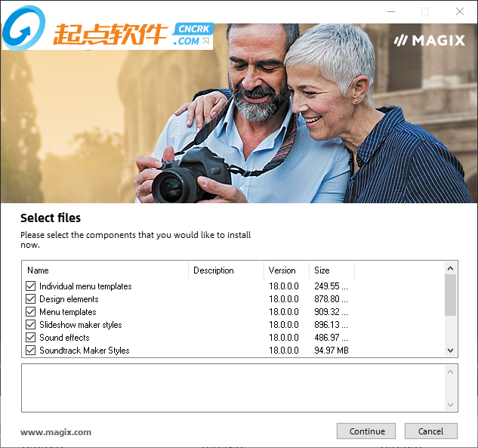
Task: Select the Menu templates row text
Action: [68, 312]
